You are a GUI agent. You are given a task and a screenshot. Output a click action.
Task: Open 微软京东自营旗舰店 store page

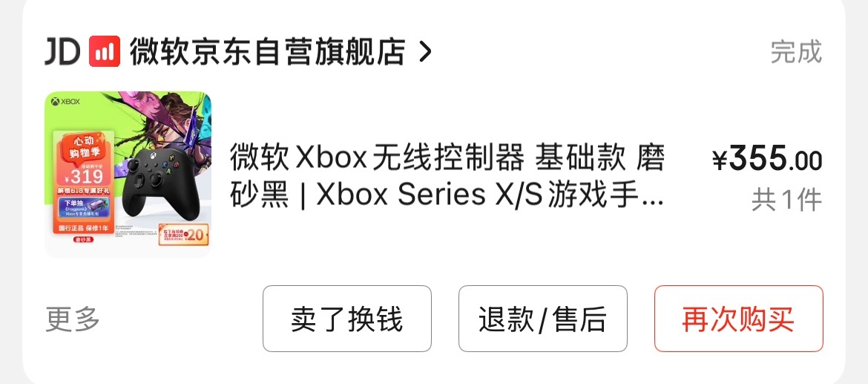click(267, 51)
